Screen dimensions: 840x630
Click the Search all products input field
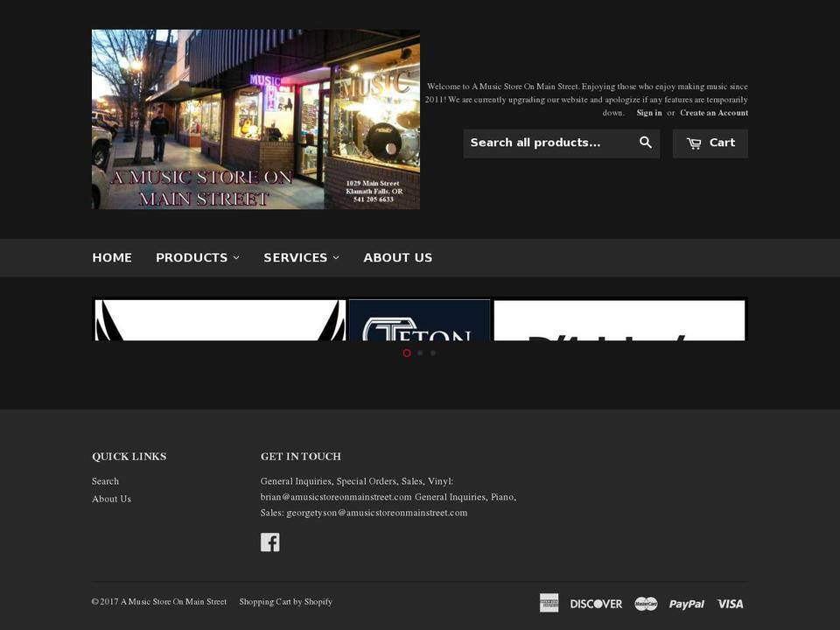[551, 142]
